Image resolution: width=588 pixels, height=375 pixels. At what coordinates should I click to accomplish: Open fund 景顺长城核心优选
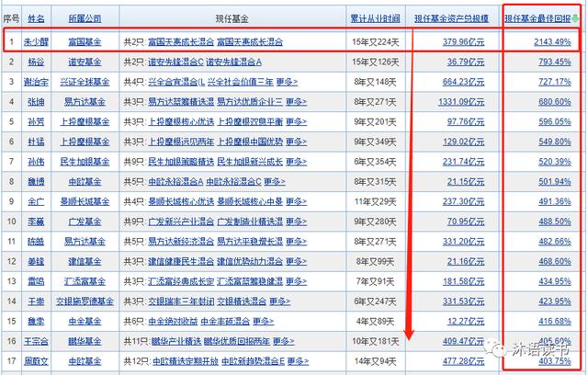[x=181, y=201]
